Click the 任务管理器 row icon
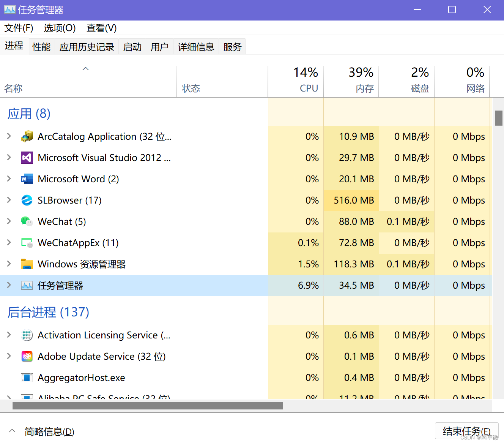This screenshot has height=444, width=504. (x=27, y=286)
